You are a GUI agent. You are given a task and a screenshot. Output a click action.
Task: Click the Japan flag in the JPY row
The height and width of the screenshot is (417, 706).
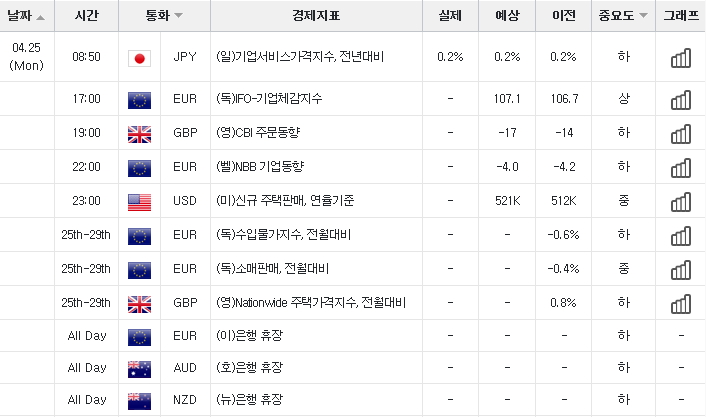tap(140, 58)
